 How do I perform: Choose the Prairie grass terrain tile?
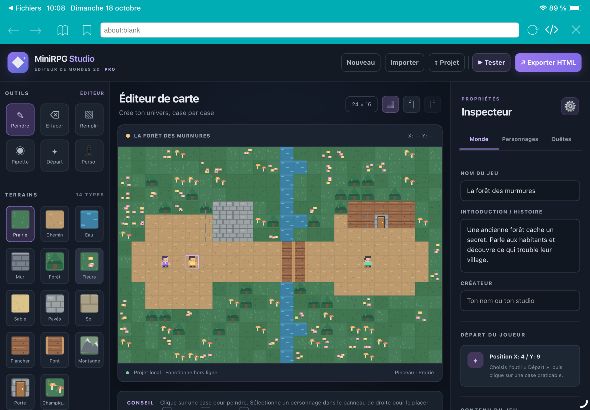point(20,224)
